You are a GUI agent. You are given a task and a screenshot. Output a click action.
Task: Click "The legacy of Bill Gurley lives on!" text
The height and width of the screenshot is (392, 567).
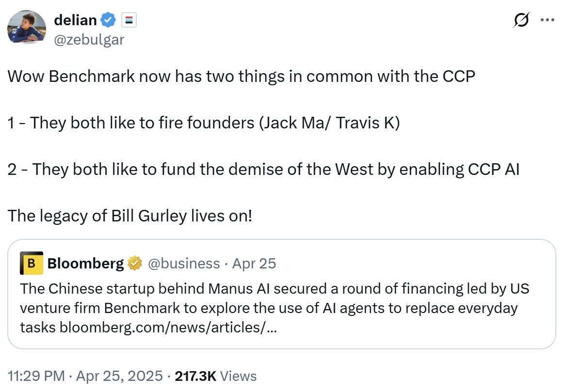click(130, 216)
